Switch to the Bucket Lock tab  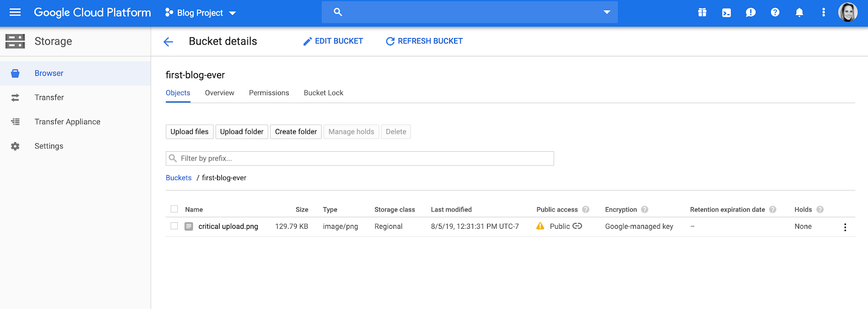tap(323, 93)
